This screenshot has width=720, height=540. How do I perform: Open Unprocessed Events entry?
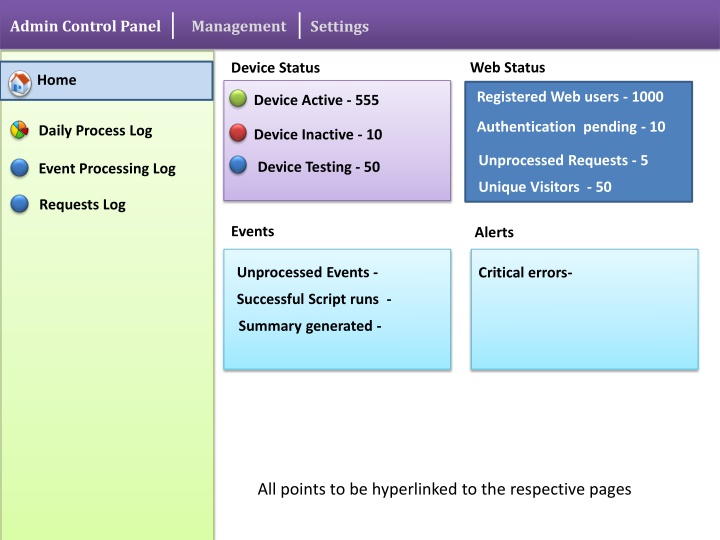pyautogui.click(x=307, y=272)
